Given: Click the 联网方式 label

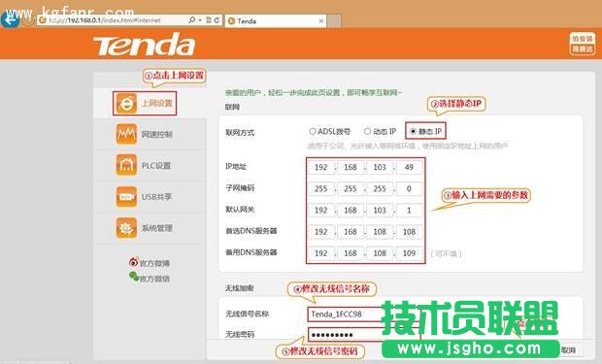Looking at the screenshot, I should (240, 133).
